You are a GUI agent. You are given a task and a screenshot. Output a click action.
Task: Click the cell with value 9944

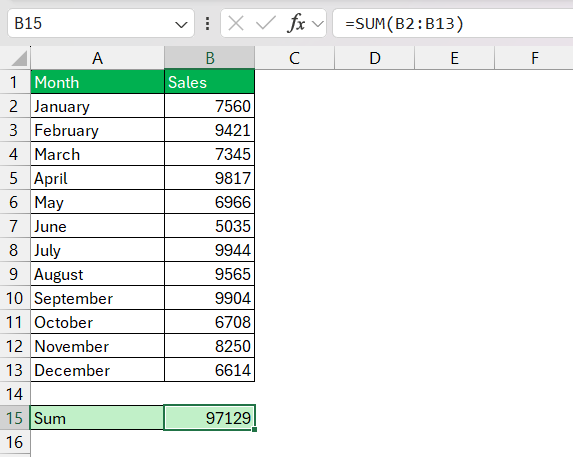click(x=209, y=250)
